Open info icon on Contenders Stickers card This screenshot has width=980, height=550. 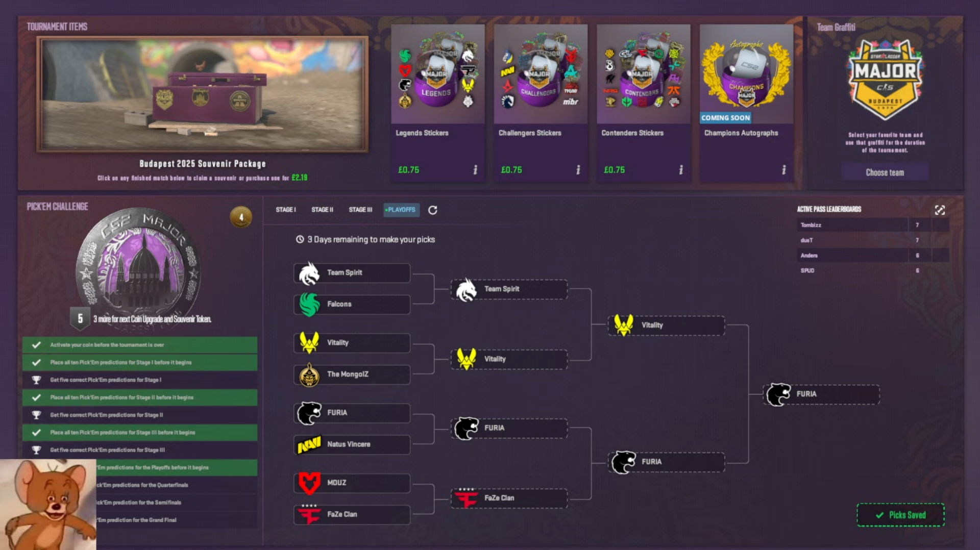click(681, 170)
